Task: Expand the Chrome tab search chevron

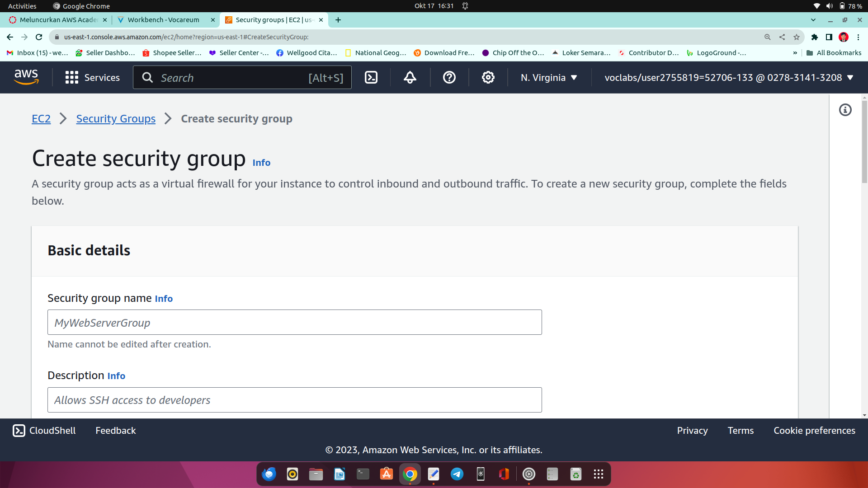Action: coord(813,20)
